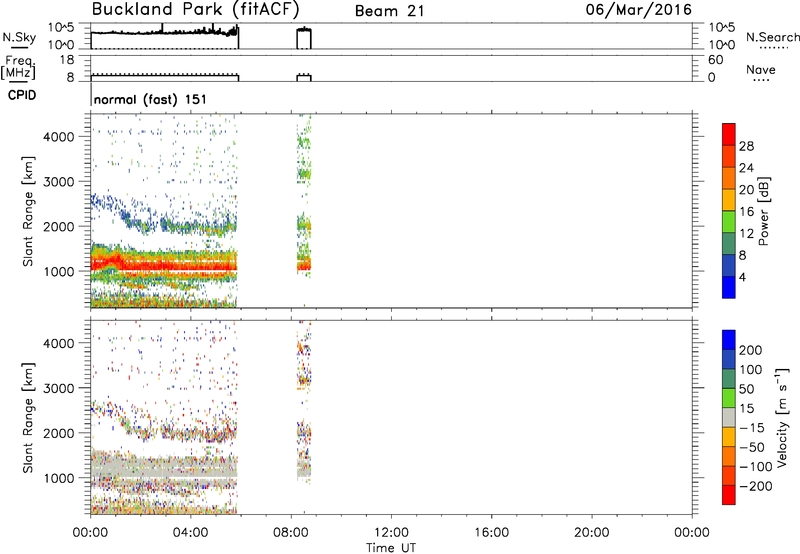800x554 pixels.
Task: Click the '12:00' time tick label
Action: [391, 533]
